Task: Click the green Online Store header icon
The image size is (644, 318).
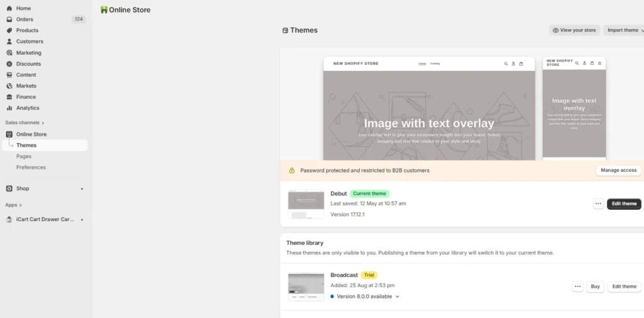Action: (104, 10)
